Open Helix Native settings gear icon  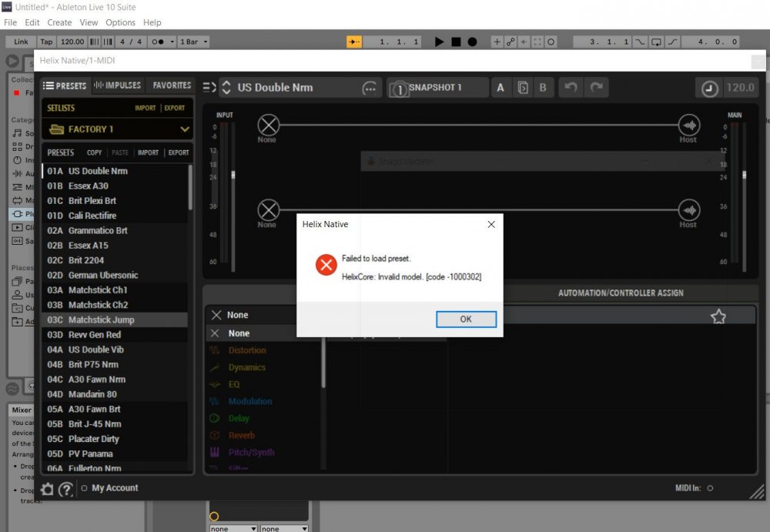click(47, 489)
